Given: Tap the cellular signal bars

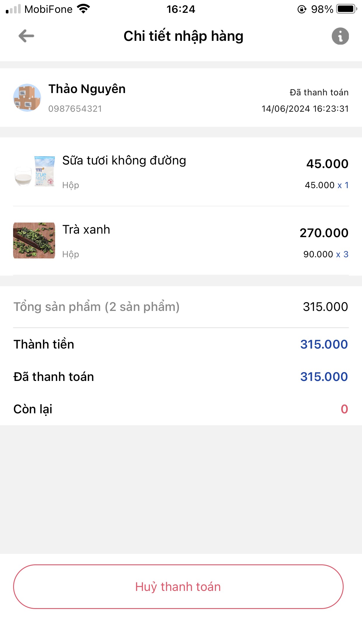Looking at the screenshot, I should point(13,9).
